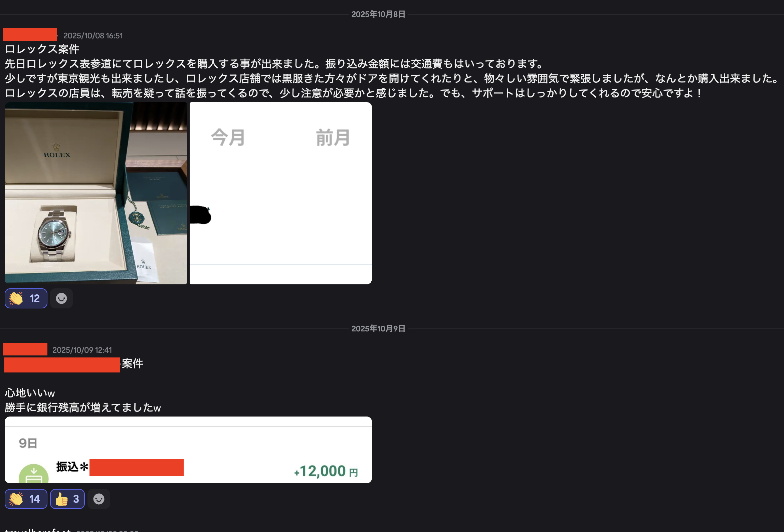Add reaction to the October 9 message
The image size is (784, 532).
[99, 499]
